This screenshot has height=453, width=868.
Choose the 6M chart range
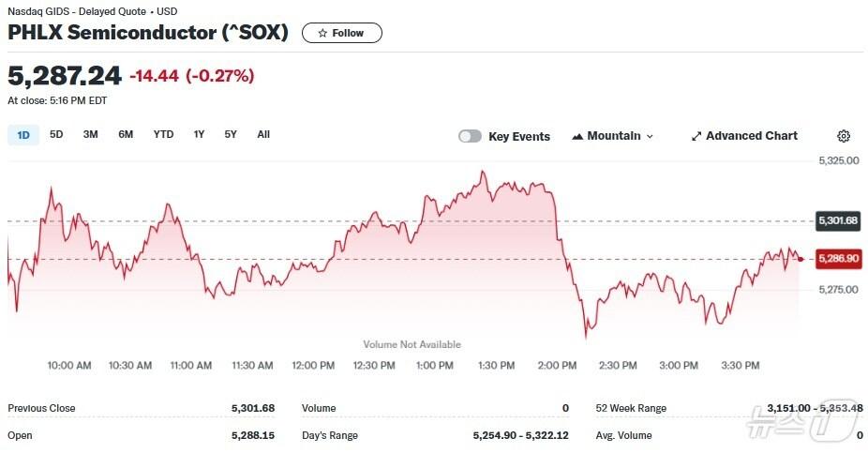click(126, 134)
